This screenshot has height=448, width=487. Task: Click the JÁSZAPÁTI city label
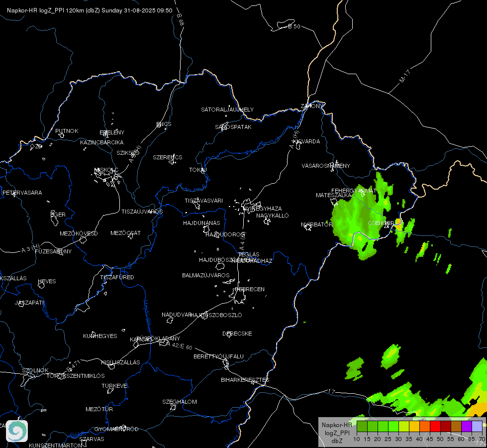29,303
